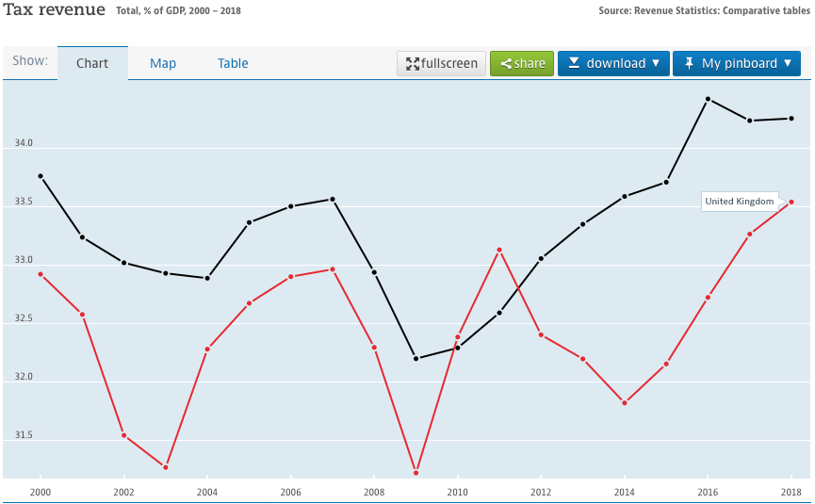This screenshot has width=815, height=504.
Task: Click the black line's 2000 data point
Action: click(x=41, y=176)
